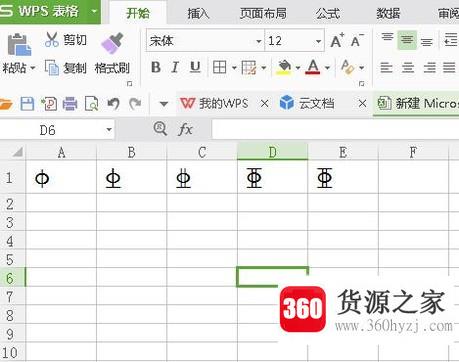Open the WPS application menu dropdown
The width and height of the screenshot is (459, 362).
coord(94,12)
